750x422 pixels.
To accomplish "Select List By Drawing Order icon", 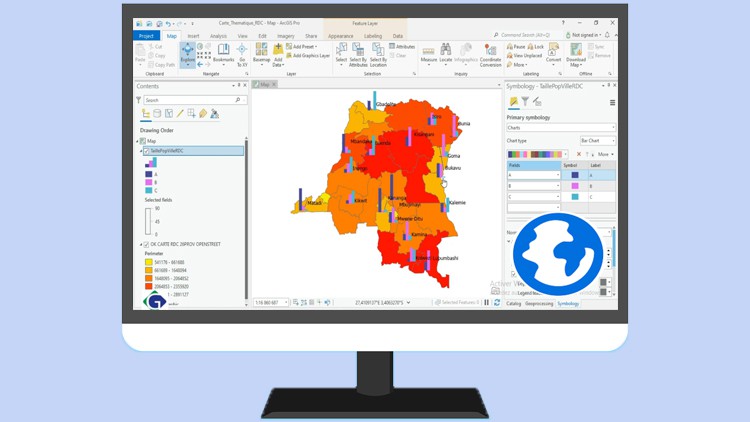I will click(x=146, y=113).
